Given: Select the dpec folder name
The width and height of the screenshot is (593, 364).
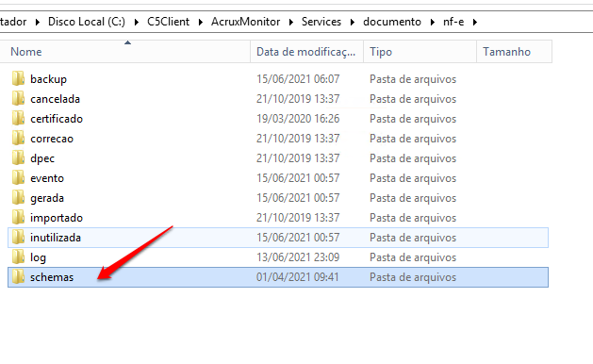Looking at the screenshot, I should pyautogui.click(x=42, y=158).
